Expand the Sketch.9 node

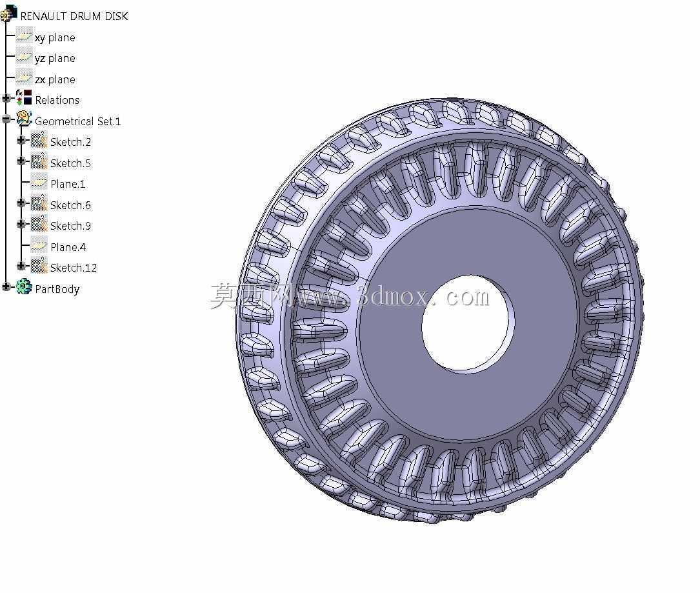(21, 224)
